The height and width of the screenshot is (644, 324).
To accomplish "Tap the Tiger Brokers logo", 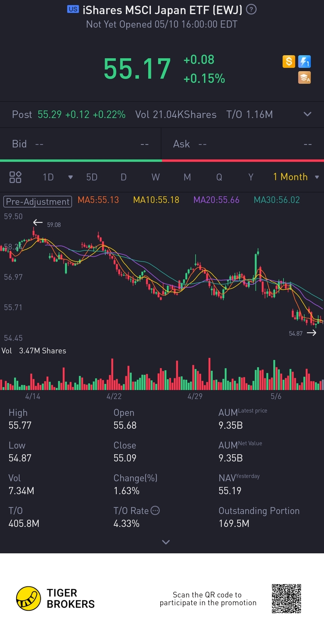I will coord(55,598).
